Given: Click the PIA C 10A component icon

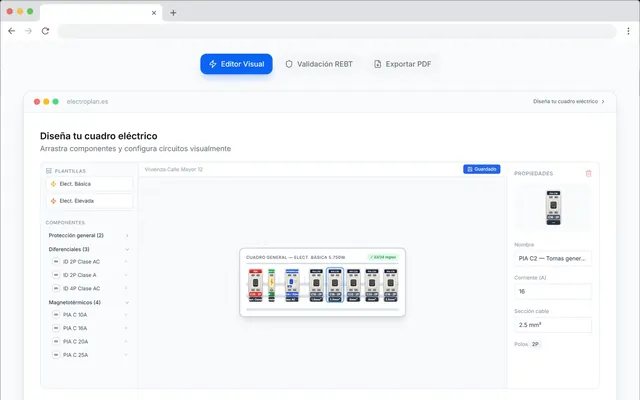Looking at the screenshot, I should [x=56, y=315].
